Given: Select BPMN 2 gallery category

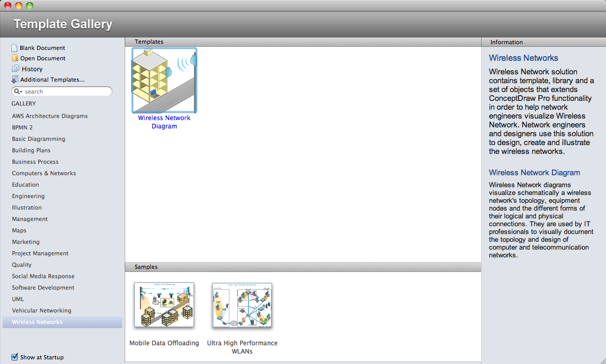Looking at the screenshot, I should [22, 127].
